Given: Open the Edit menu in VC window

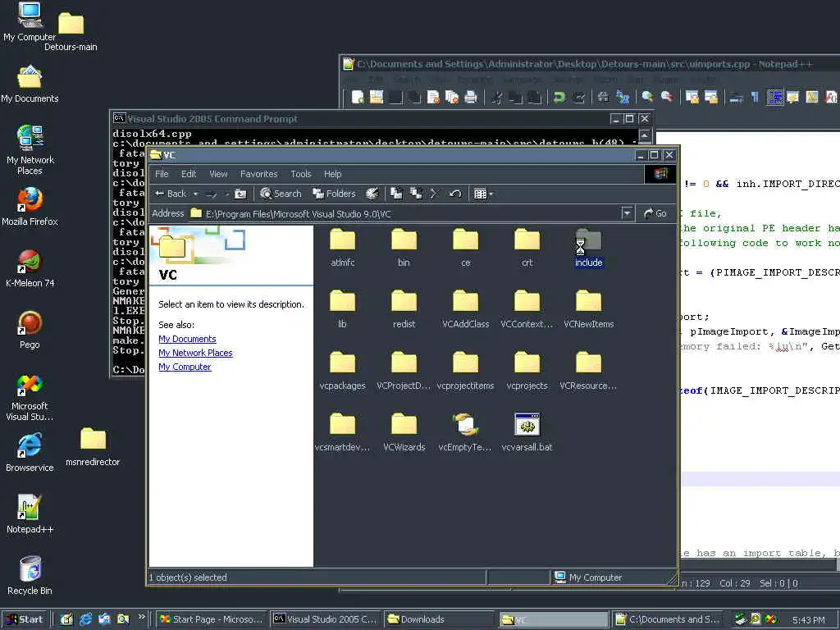Looking at the screenshot, I should click(189, 174).
